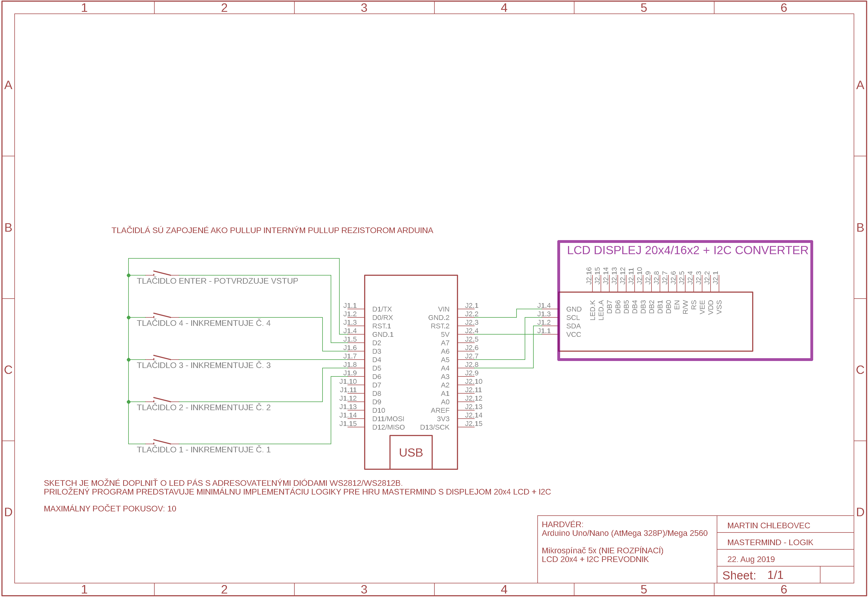
Task: Click the Arduino pin label 'AREF'
Action: 440,410
